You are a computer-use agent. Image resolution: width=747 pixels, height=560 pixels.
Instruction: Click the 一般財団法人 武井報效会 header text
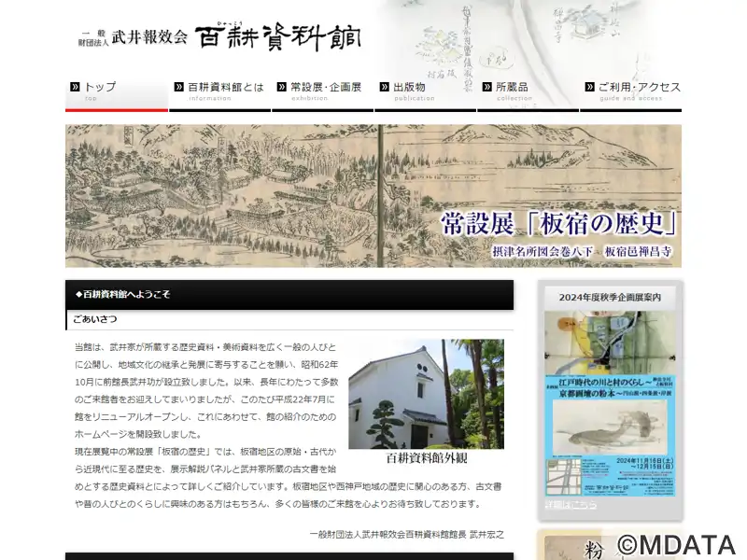[133, 37]
